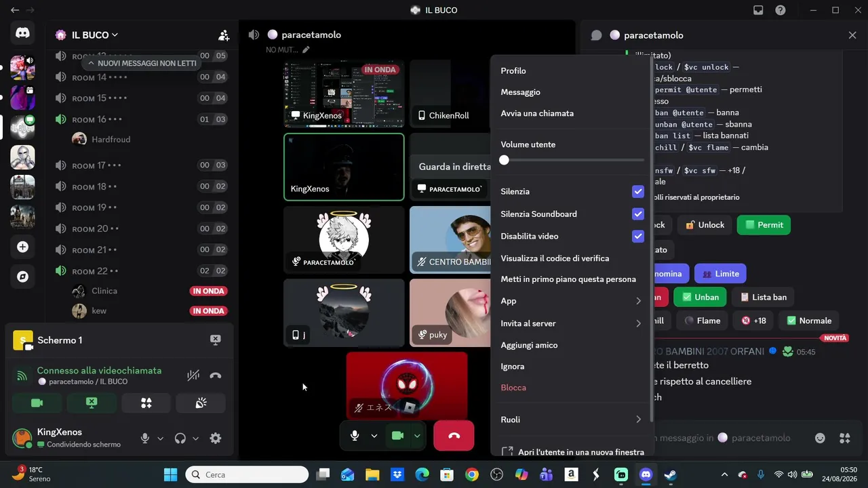The height and width of the screenshot is (488, 868).
Task: Open the emoji picker in chat
Action: coord(820,438)
